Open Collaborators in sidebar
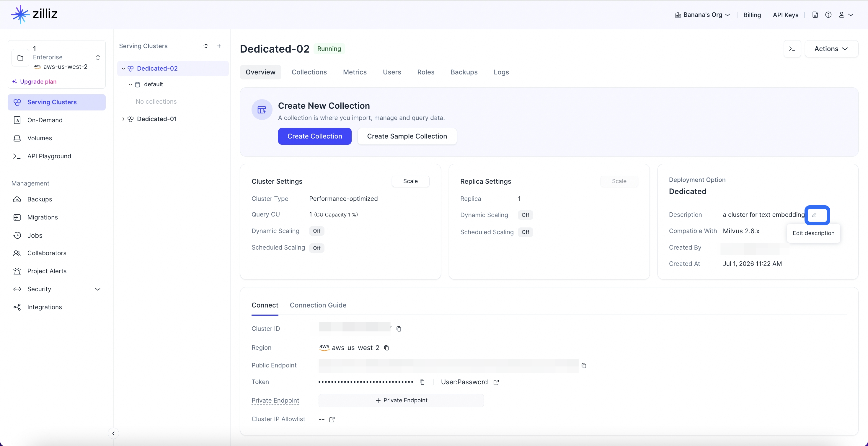 point(57,253)
